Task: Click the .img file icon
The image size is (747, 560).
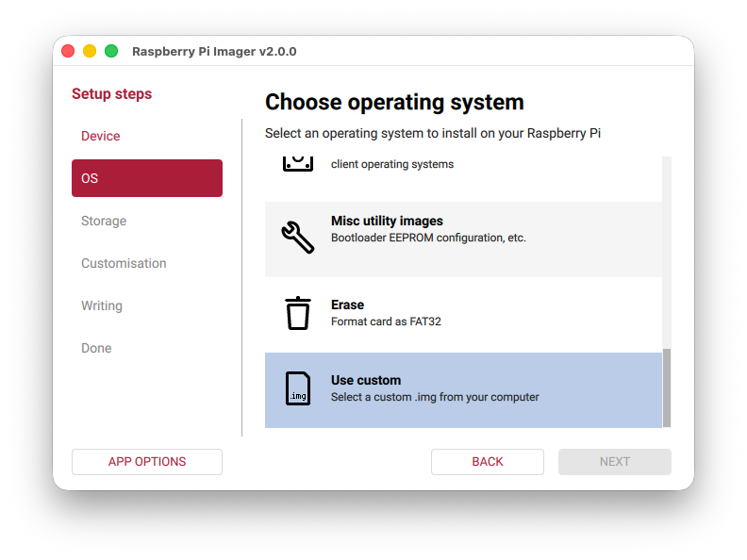Action: pyautogui.click(x=298, y=388)
